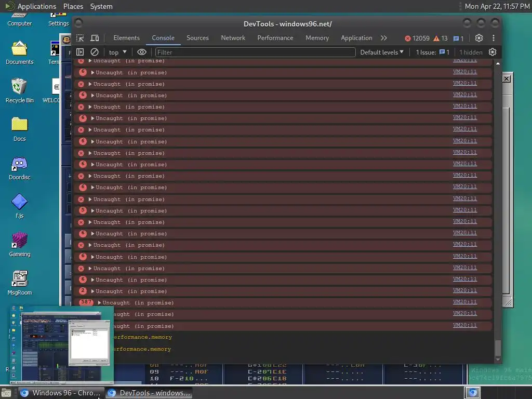Open the Documents folder icon
532x399 pixels.
19,53
